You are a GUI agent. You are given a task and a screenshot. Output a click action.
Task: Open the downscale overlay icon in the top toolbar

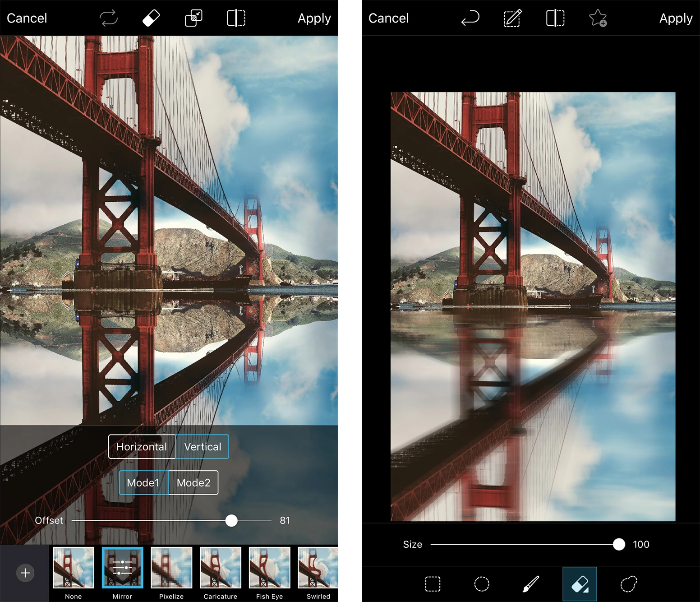[x=194, y=18]
